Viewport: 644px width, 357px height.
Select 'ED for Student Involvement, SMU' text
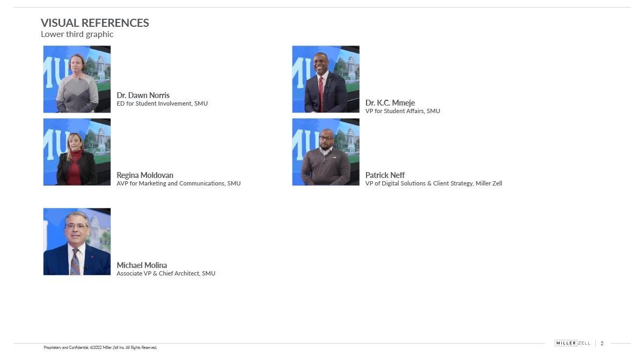point(162,103)
